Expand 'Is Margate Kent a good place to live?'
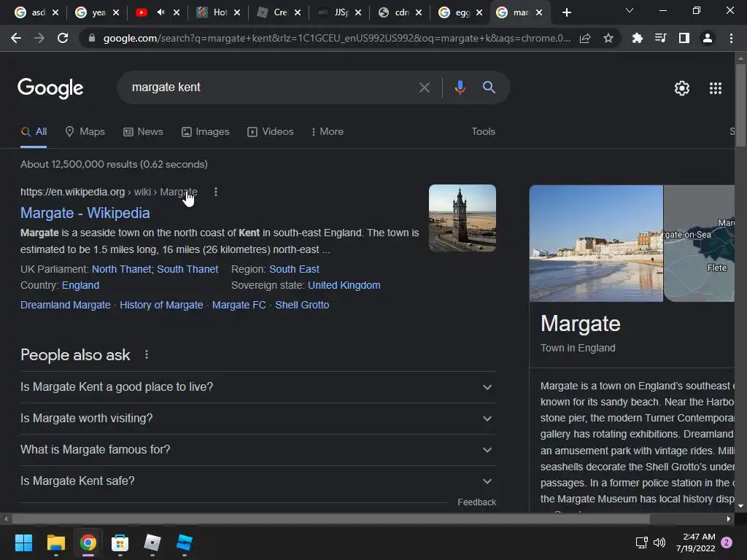This screenshot has height=560, width=747. (x=258, y=387)
